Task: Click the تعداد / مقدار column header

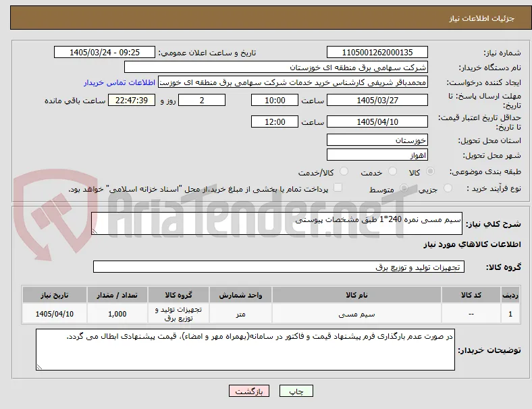Action: 117,295
